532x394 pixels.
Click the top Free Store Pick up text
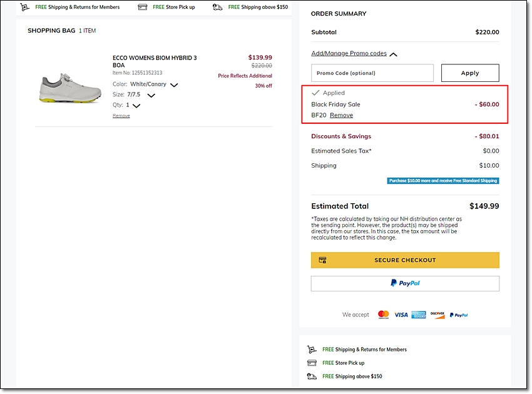click(174, 7)
